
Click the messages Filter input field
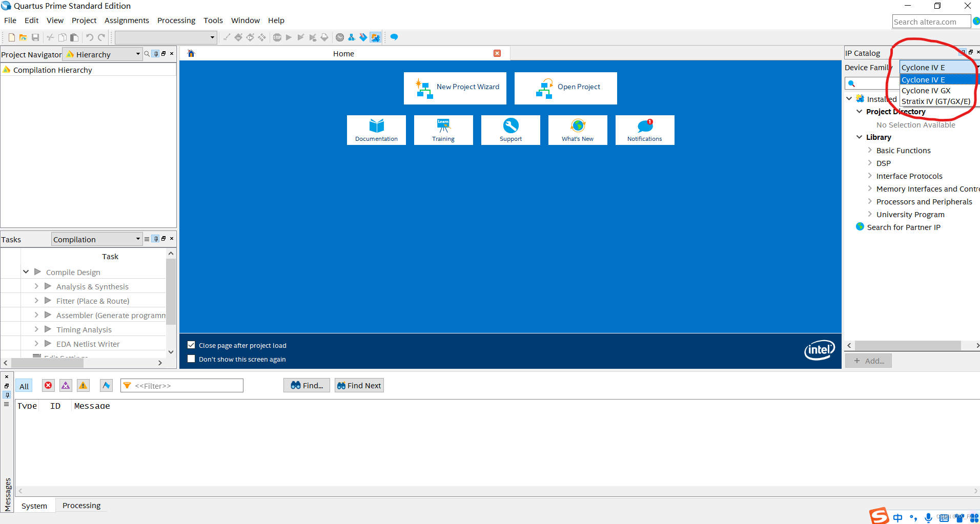tap(182, 386)
